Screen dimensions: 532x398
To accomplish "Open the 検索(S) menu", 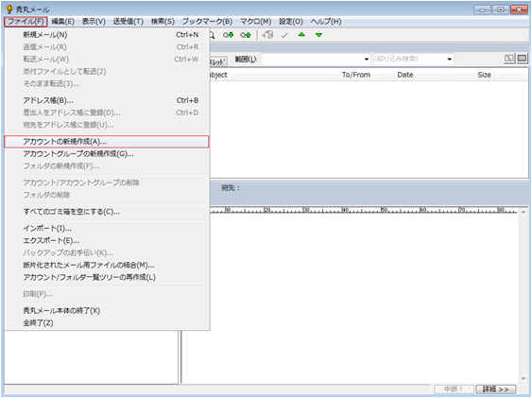I will pyautogui.click(x=163, y=22).
